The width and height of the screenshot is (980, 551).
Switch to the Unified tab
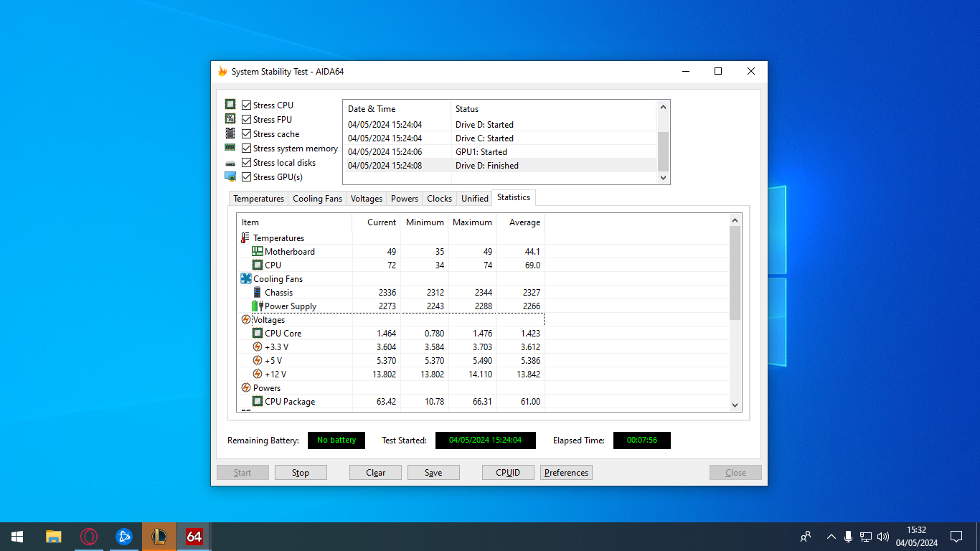tap(475, 199)
